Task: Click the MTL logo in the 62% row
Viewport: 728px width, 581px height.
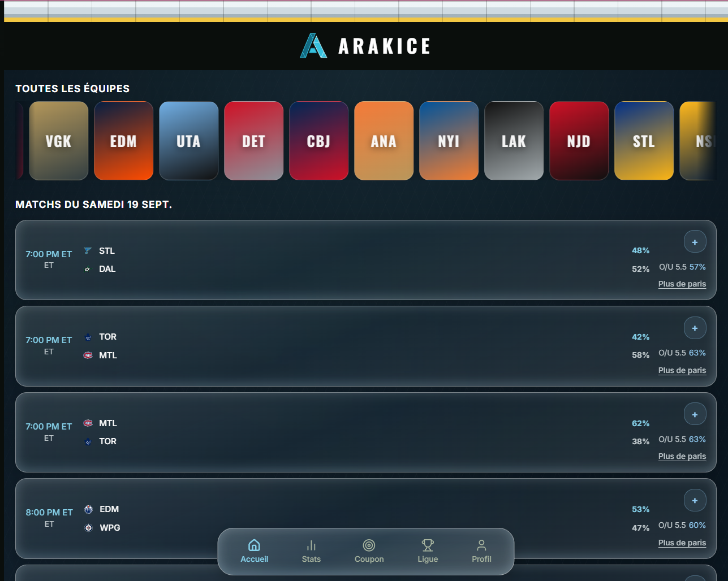Action: pyautogui.click(x=88, y=423)
